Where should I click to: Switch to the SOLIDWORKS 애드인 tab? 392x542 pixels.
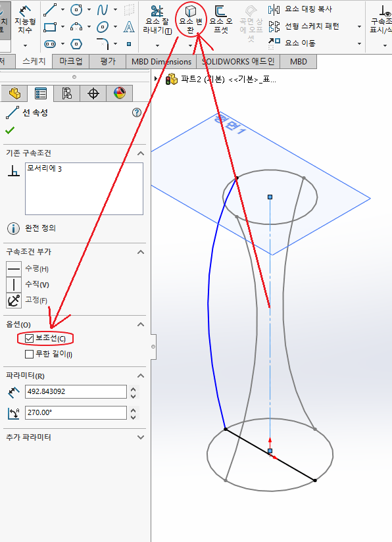238,62
